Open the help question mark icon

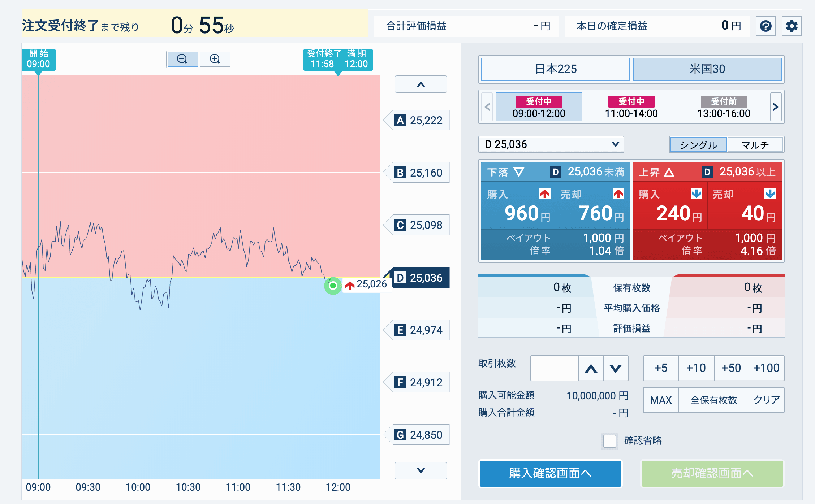point(766,26)
